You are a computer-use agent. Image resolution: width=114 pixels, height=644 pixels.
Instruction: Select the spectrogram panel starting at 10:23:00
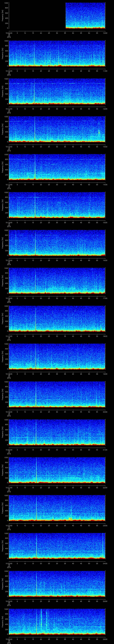coord(57,546)
